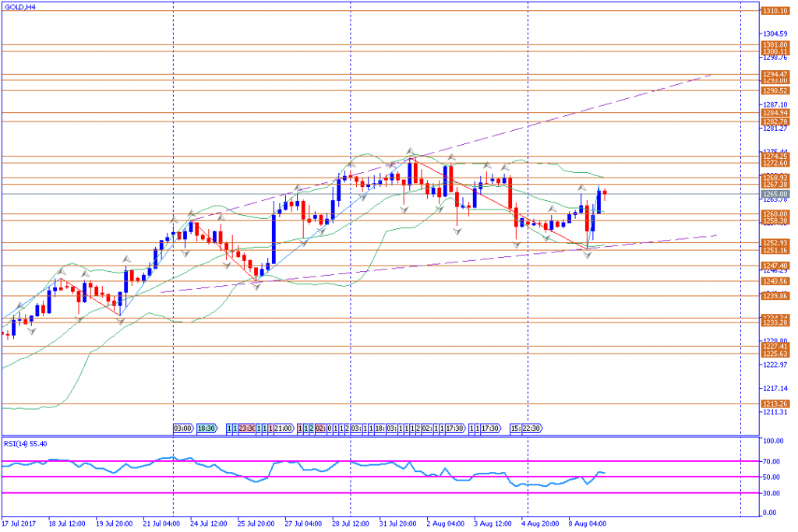Click the 22:30 event flag

pyautogui.click(x=530, y=428)
